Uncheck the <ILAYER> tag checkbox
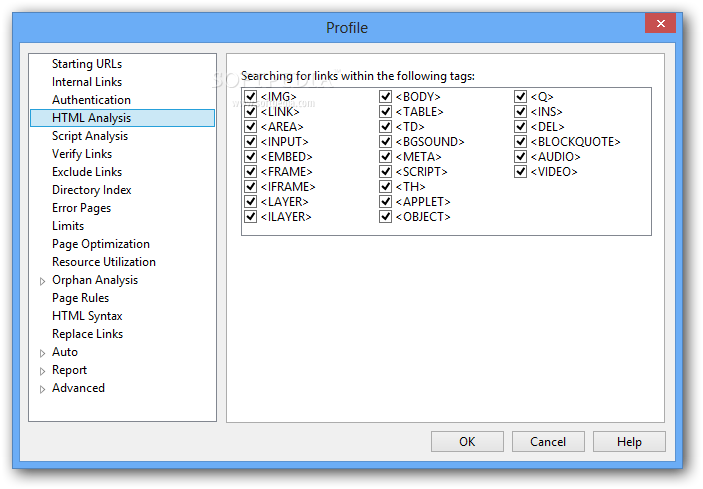 tap(250, 216)
